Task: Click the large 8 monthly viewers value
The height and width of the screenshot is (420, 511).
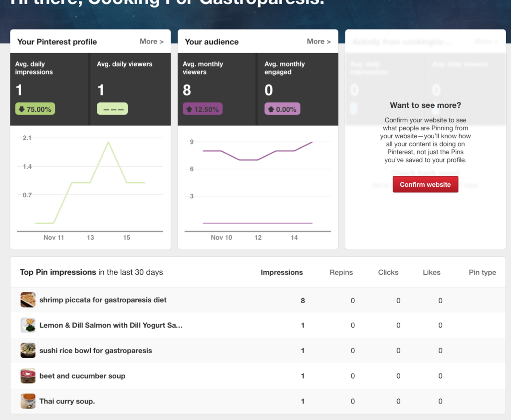Action: pos(187,90)
